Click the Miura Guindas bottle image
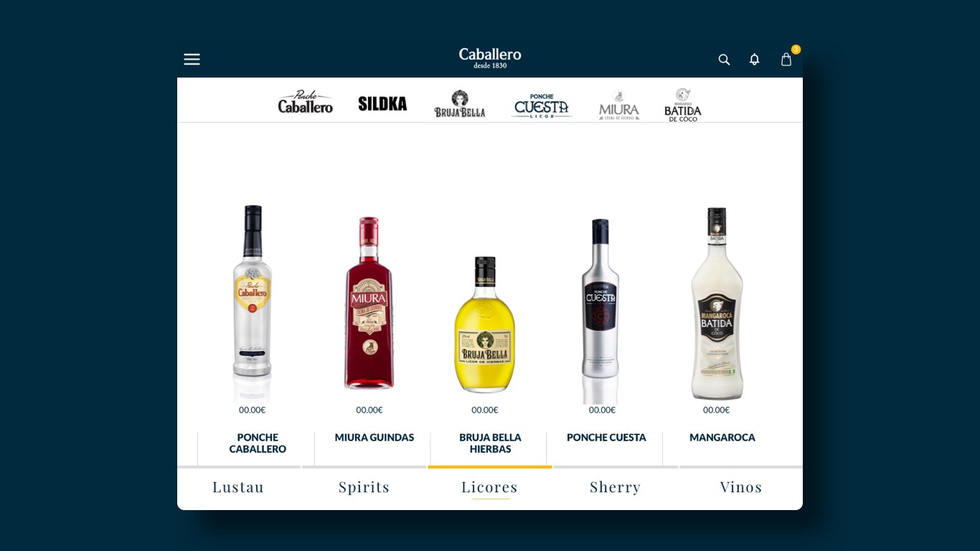This screenshot has height=551, width=980. tap(369, 303)
